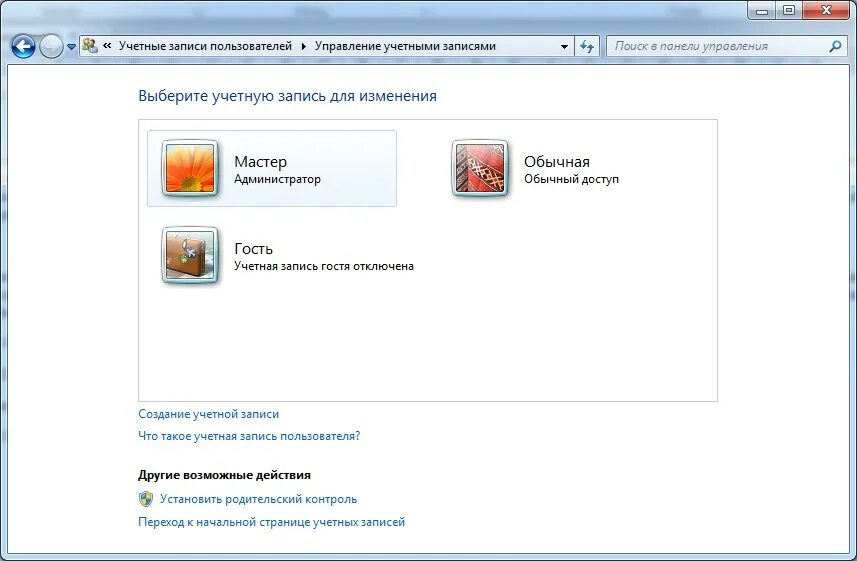Screen dimensions: 857x561
Task: Go to 'Переход к начальной странице учетных записей'
Action: tap(272, 522)
